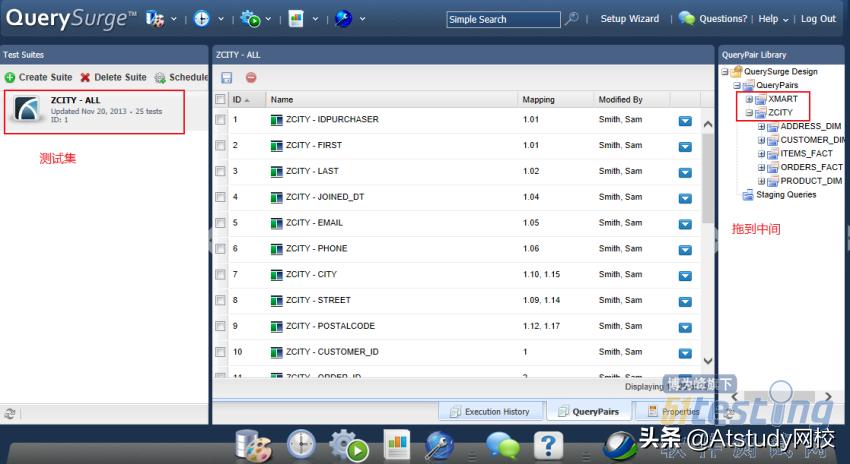The height and width of the screenshot is (464, 850).
Task: Toggle the select-all checkbox in table header
Action: [220, 100]
